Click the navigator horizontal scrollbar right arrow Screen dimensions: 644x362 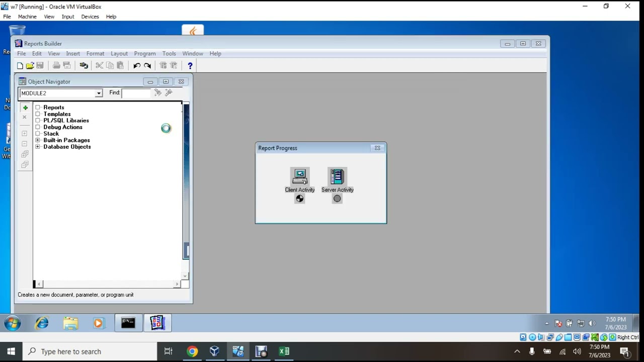[177, 284]
